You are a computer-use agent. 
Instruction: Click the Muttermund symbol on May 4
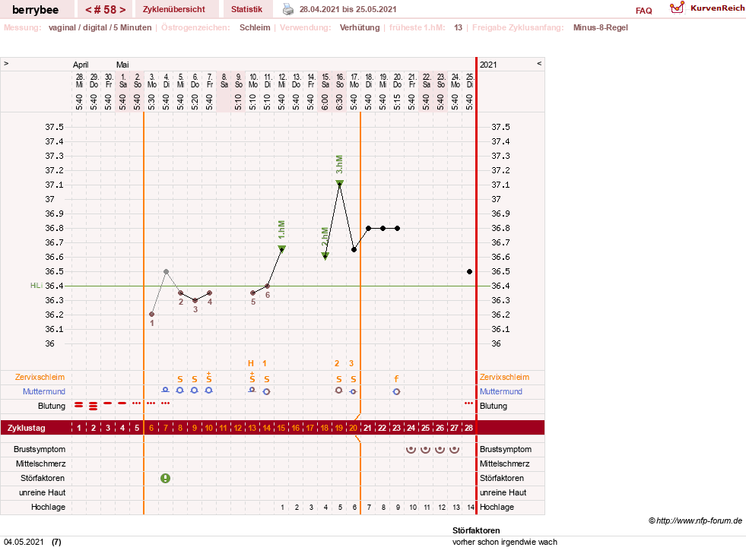pos(165,390)
